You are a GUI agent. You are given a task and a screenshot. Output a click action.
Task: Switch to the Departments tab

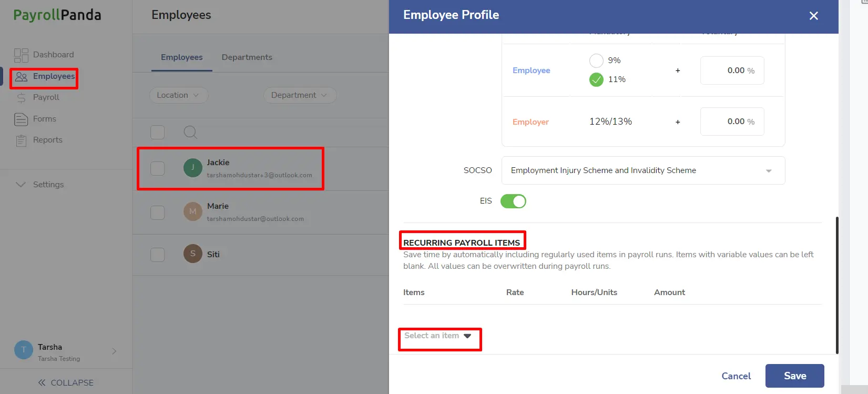tap(247, 57)
